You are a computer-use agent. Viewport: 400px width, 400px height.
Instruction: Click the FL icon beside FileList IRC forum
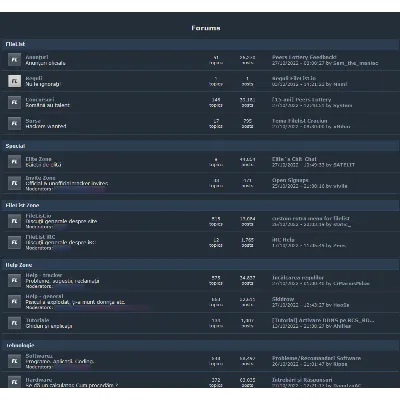[14, 242]
